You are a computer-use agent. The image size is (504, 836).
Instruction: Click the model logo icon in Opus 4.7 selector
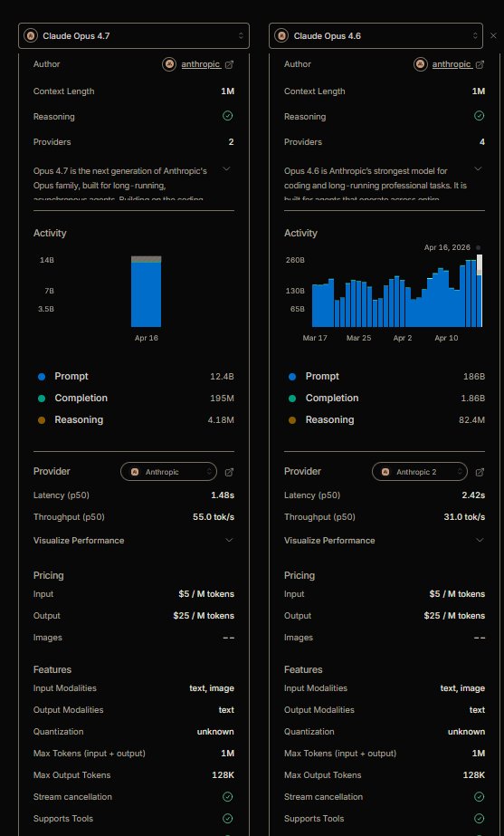(x=31, y=35)
